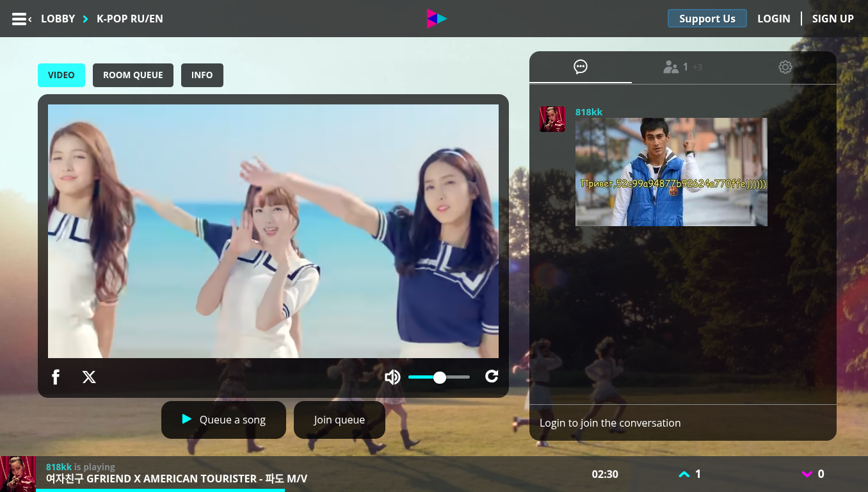Click the Queue a song button
The width and height of the screenshot is (868, 492).
[223, 420]
